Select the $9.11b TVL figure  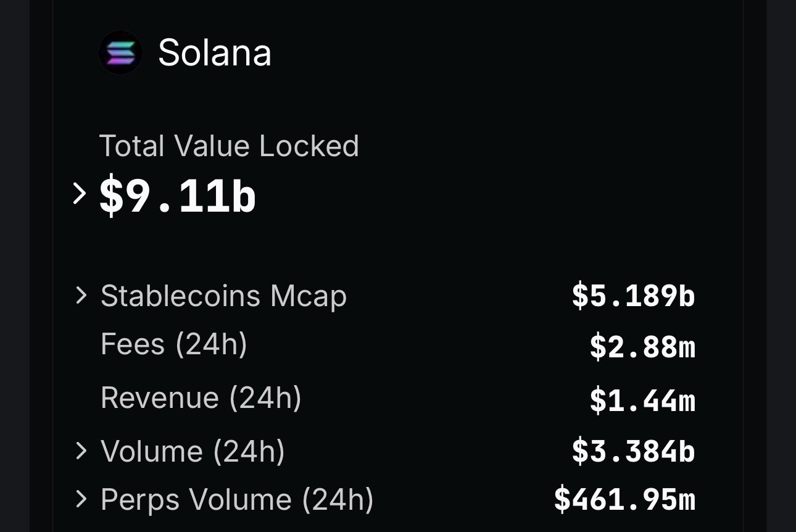tap(178, 196)
